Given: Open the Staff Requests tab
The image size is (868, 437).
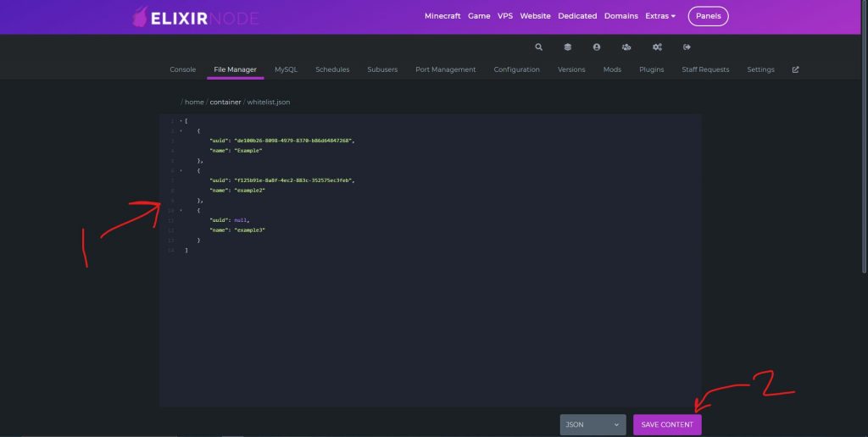Looking at the screenshot, I should pos(705,69).
